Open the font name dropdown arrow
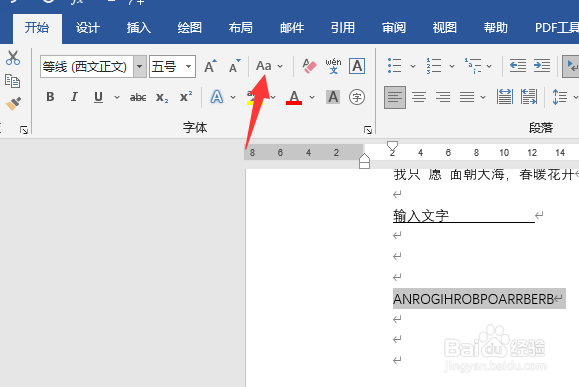 tap(140, 66)
